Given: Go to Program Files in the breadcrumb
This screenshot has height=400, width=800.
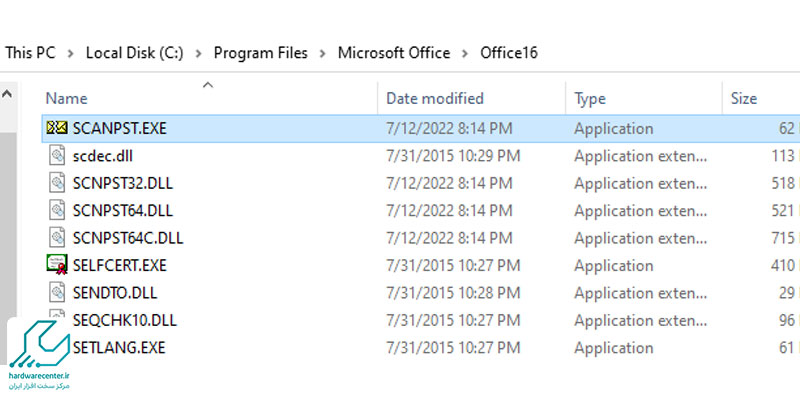Looking at the screenshot, I should [261, 53].
